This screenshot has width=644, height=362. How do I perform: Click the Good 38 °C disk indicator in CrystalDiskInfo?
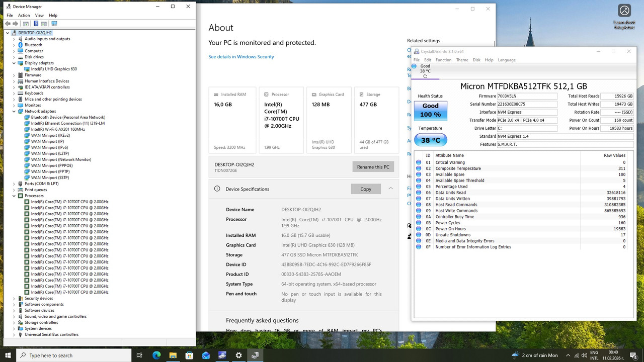pos(425,71)
